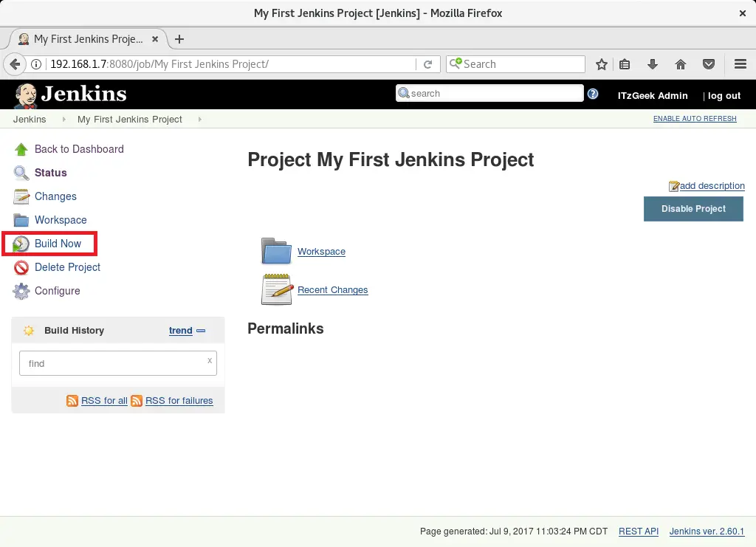Open ITzGeek Admin user page
This screenshot has height=547, width=756.
point(653,96)
